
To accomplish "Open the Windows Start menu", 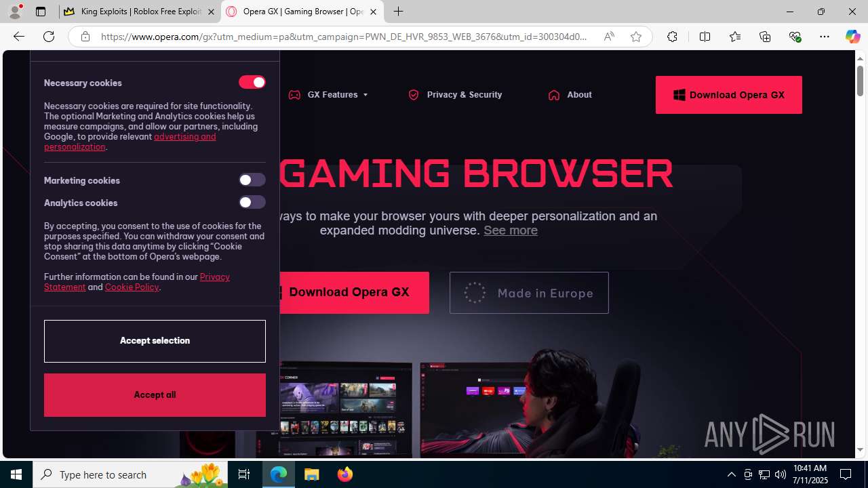I will click(x=16, y=474).
